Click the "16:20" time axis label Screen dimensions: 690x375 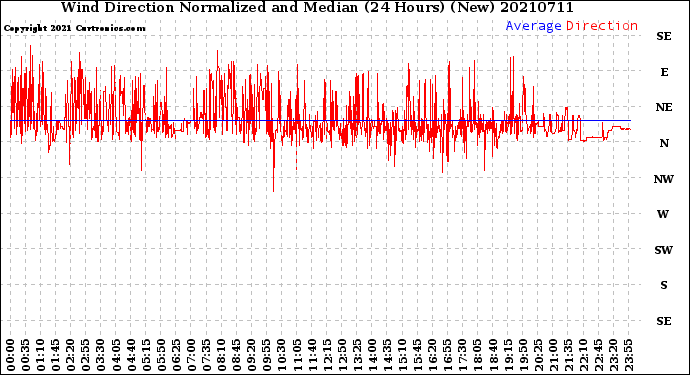(433, 355)
